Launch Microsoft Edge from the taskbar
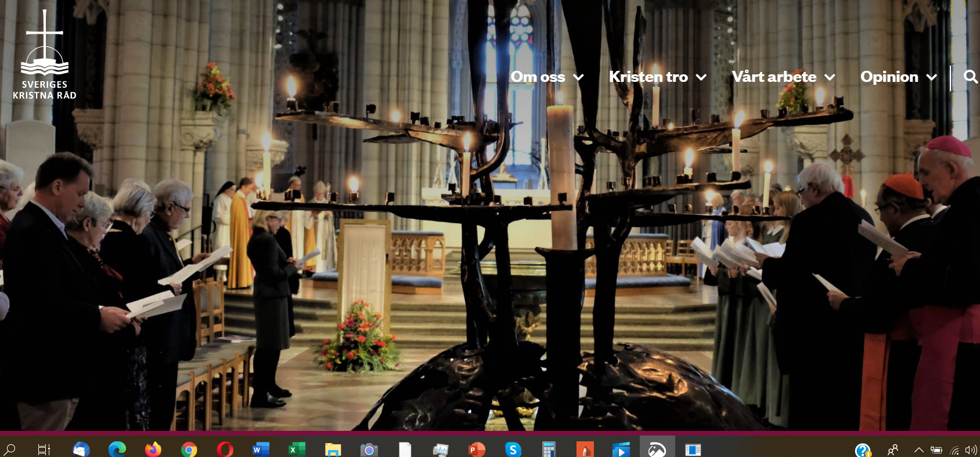The height and width of the screenshot is (457, 980). pyautogui.click(x=117, y=449)
